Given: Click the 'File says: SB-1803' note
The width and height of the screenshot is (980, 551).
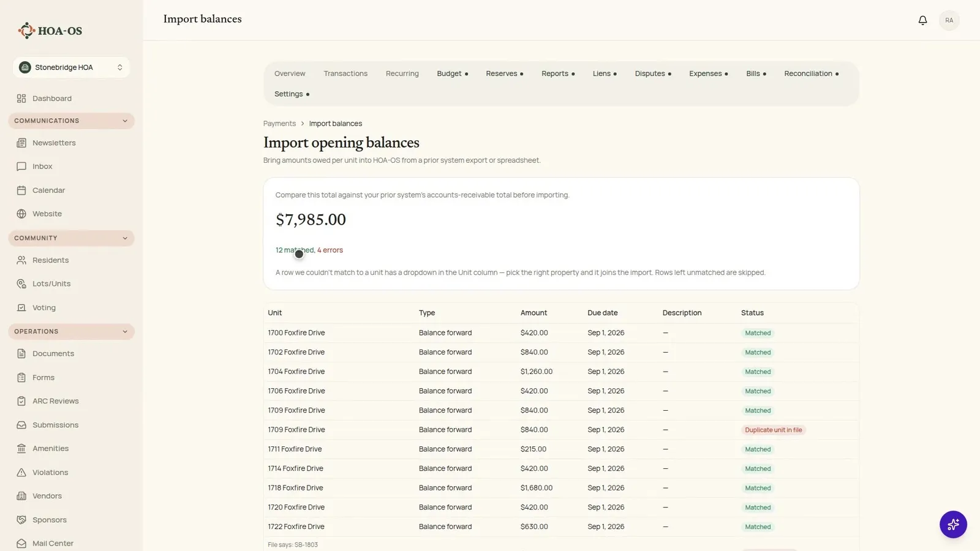Looking at the screenshot, I should (x=293, y=545).
